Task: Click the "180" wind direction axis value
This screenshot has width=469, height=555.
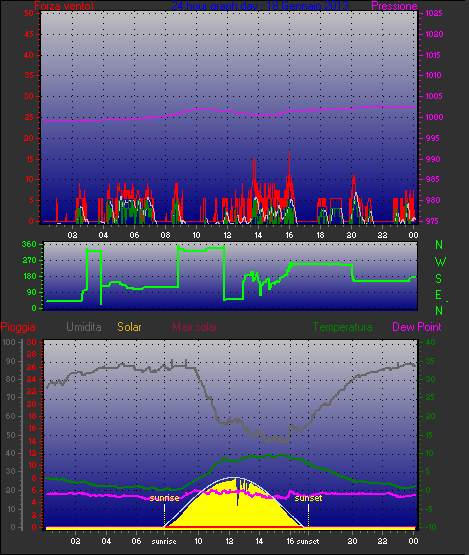Action: [29, 276]
